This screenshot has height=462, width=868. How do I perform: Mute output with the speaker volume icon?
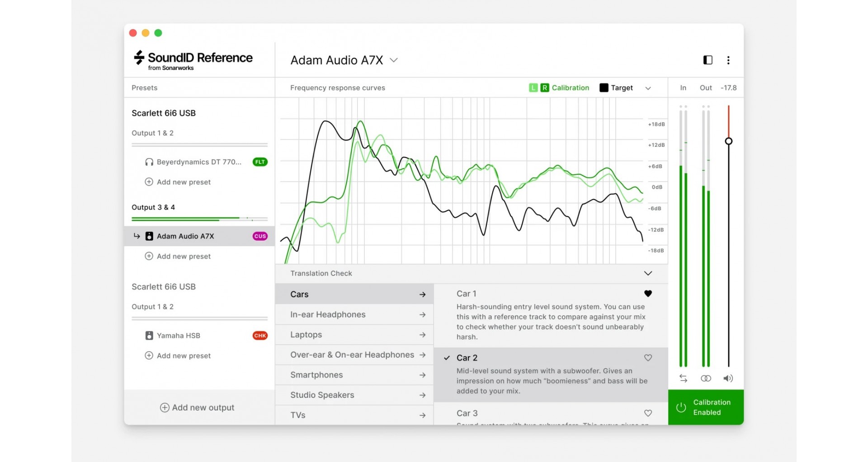[x=728, y=378]
